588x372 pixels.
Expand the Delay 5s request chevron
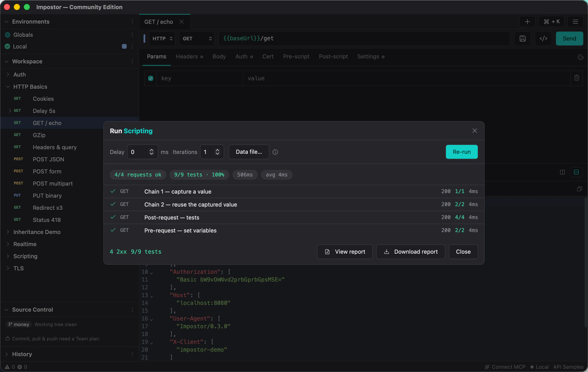pos(10,111)
